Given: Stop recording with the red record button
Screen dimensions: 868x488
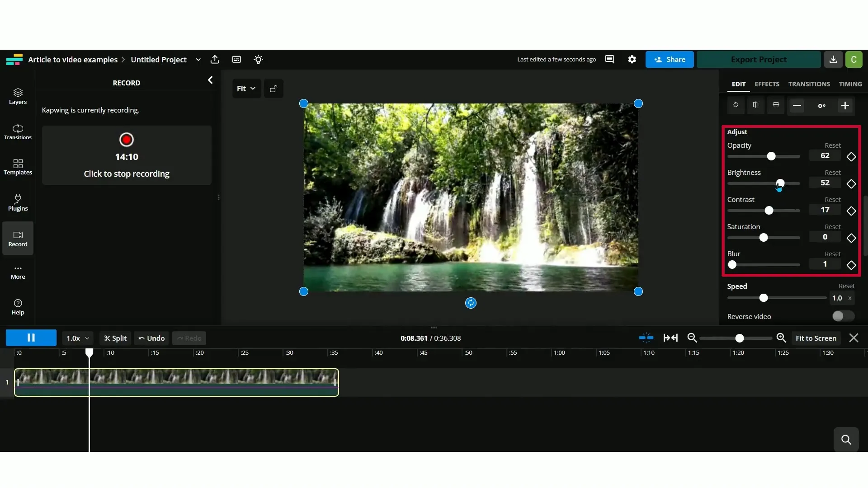Looking at the screenshot, I should coord(127,140).
